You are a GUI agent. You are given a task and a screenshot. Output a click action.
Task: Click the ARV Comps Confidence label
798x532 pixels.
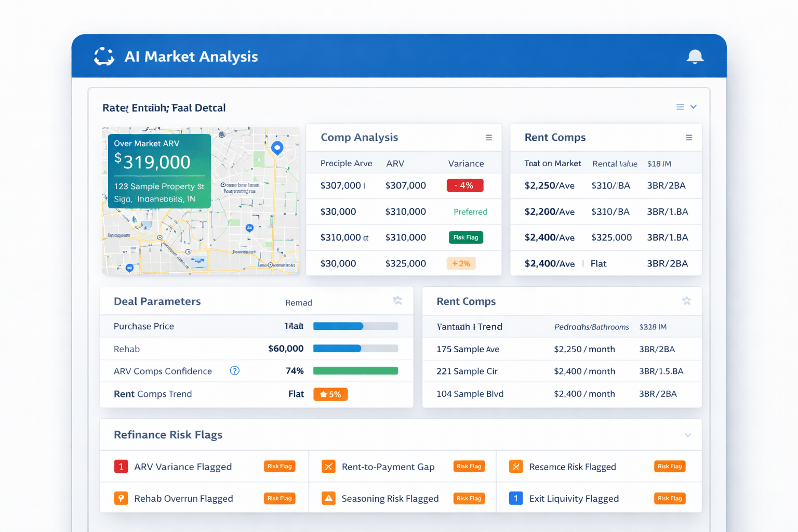[x=163, y=371]
